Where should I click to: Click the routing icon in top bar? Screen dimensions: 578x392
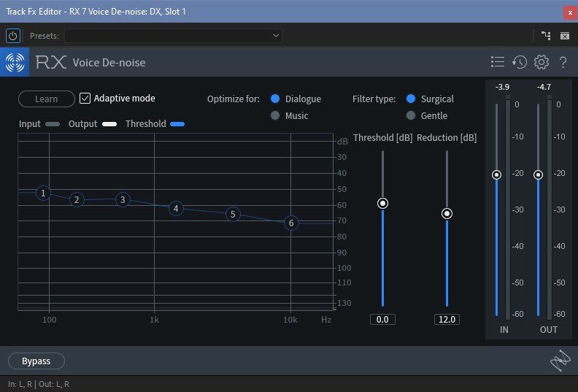click(546, 35)
